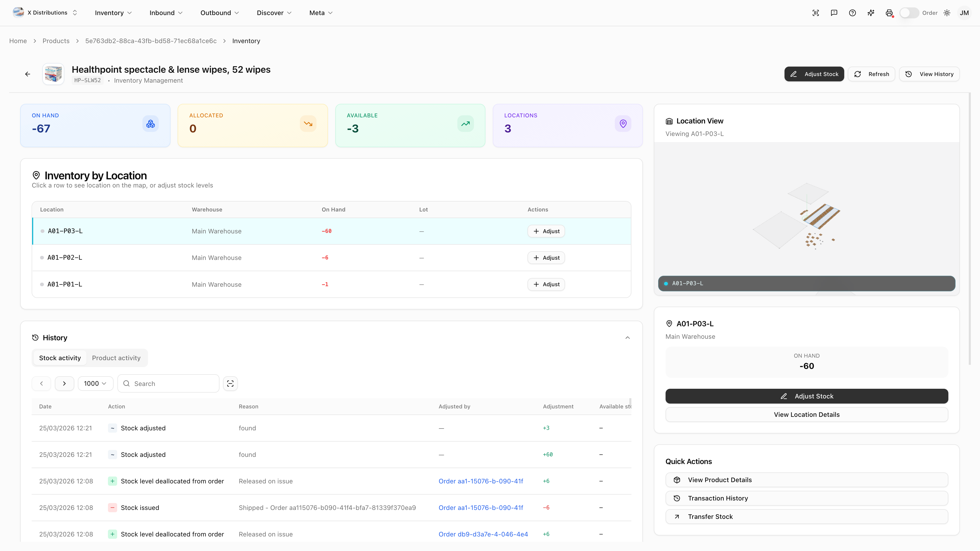Refresh the inventory page
Screen dimensions: 980x551
tap(871, 74)
